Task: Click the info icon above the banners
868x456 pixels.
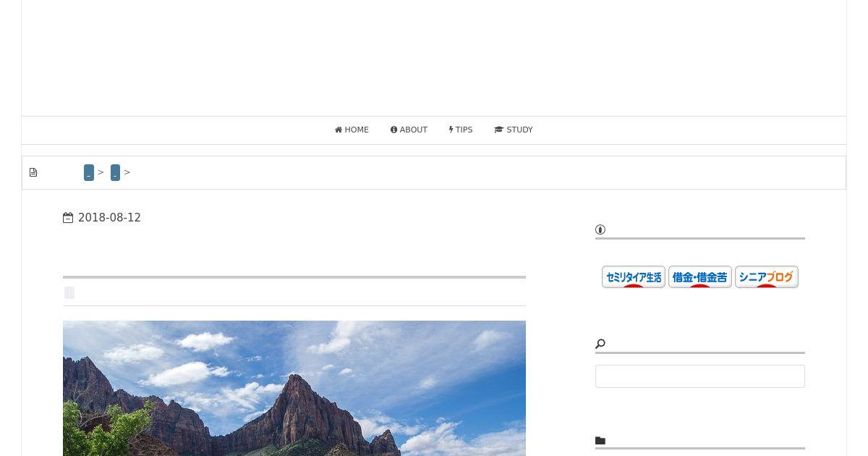Action: (x=600, y=230)
